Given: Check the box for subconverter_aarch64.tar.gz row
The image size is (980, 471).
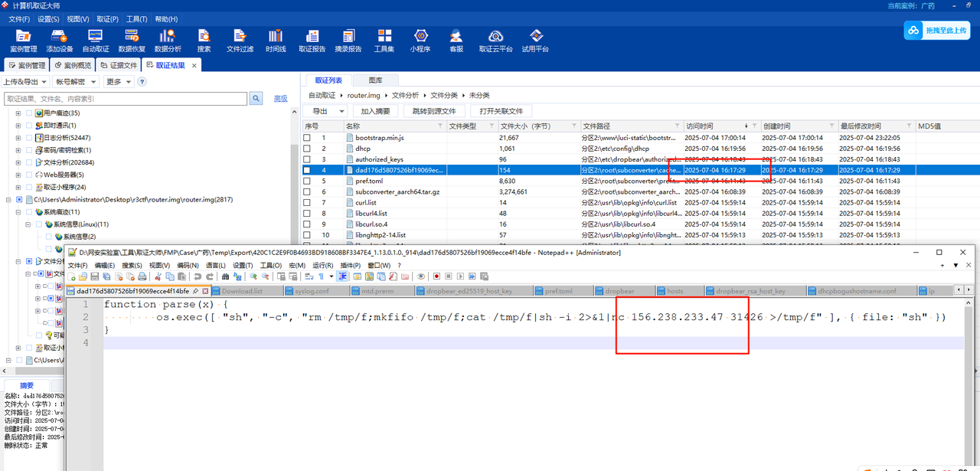Looking at the screenshot, I should (x=307, y=191).
